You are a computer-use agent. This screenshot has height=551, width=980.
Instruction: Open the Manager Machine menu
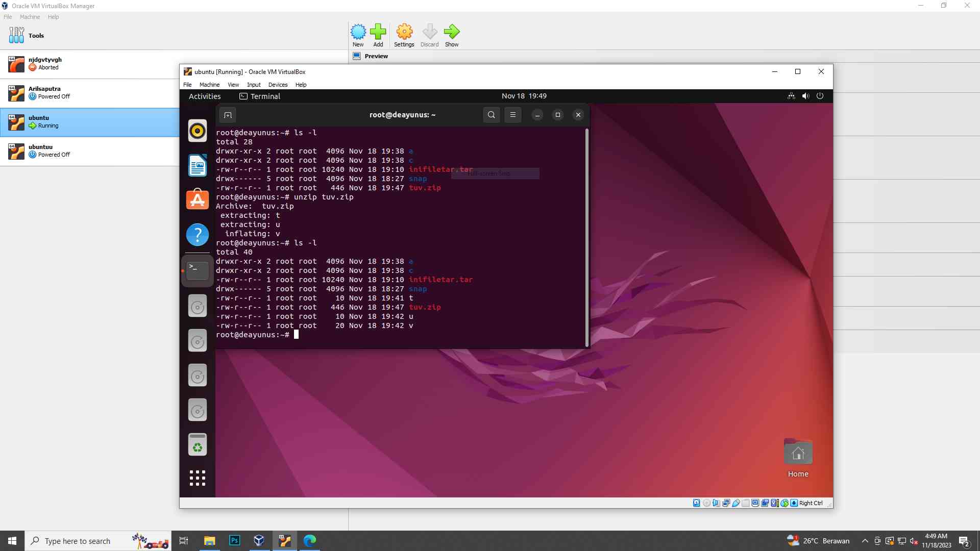pyautogui.click(x=30, y=17)
